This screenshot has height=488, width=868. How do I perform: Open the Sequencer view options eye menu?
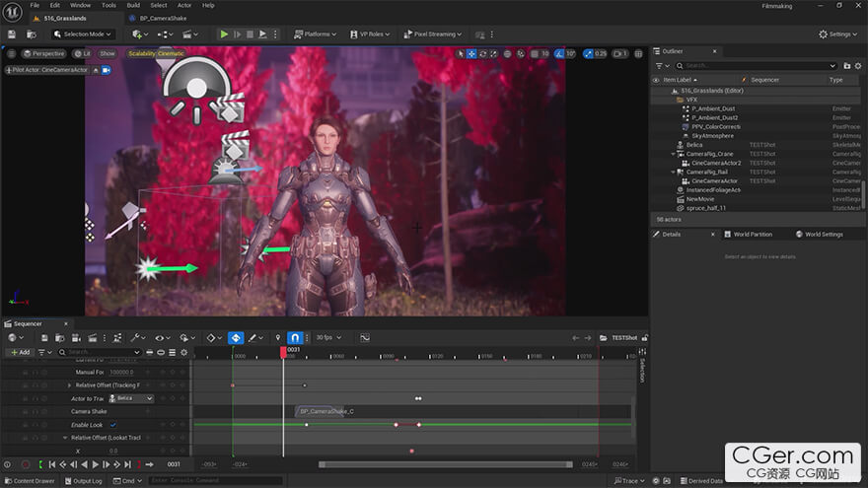pos(162,337)
